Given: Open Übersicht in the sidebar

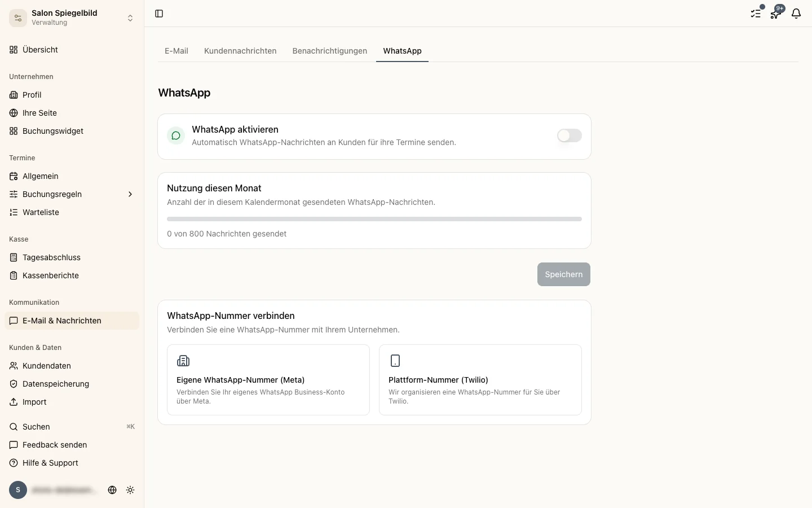Looking at the screenshot, I should (x=72, y=50).
